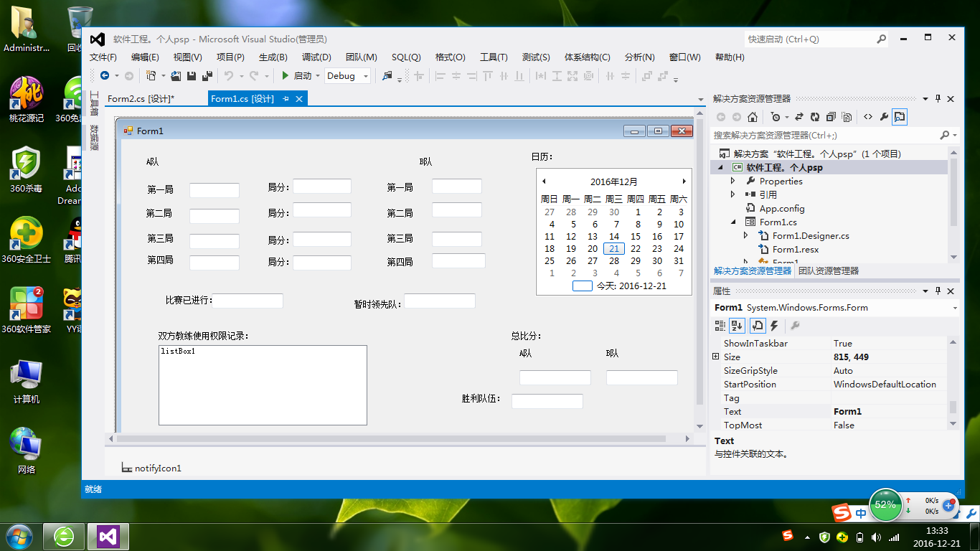Click the Home icon in Solution Explorer
980x551 pixels.
tap(752, 117)
